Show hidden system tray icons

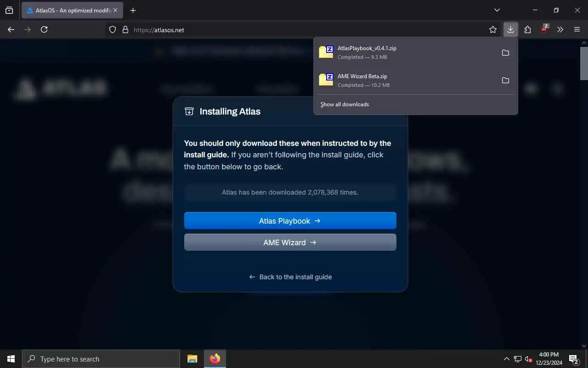pyautogui.click(x=506, y=359)
